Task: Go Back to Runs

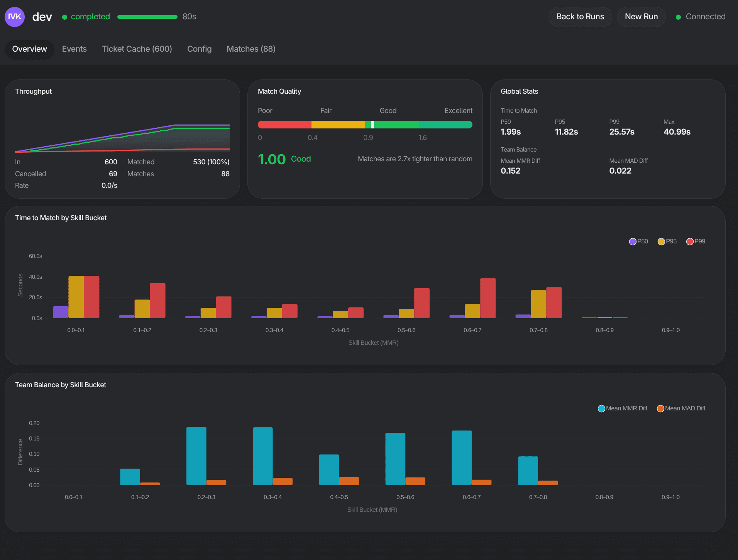Action: pyautogui.click(x=580, y=17)
